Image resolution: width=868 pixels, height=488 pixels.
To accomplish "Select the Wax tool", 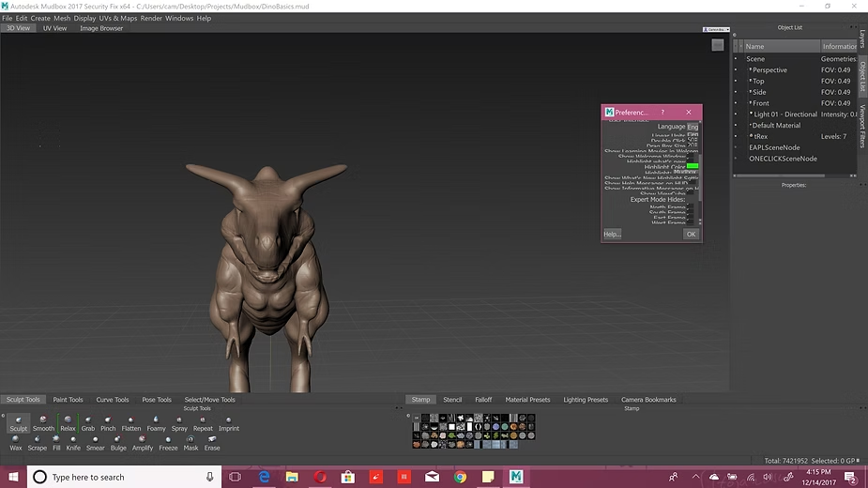I will 16,443.
